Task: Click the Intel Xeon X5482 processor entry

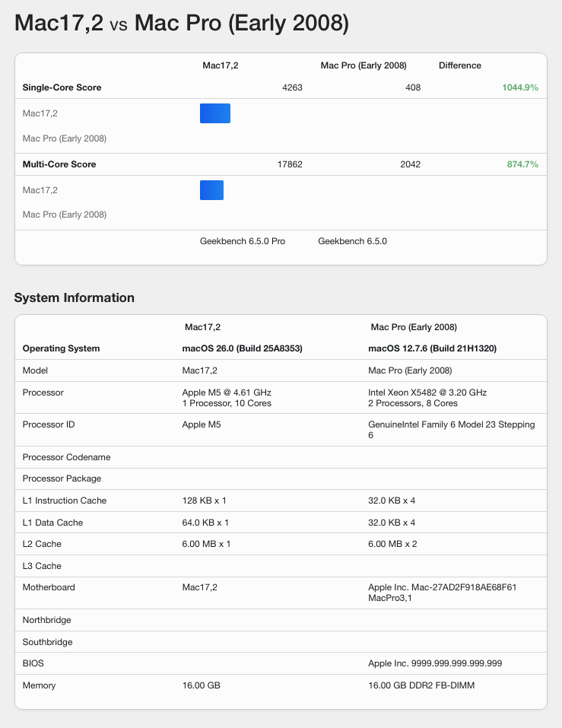Action: click(x=427, y=393)
